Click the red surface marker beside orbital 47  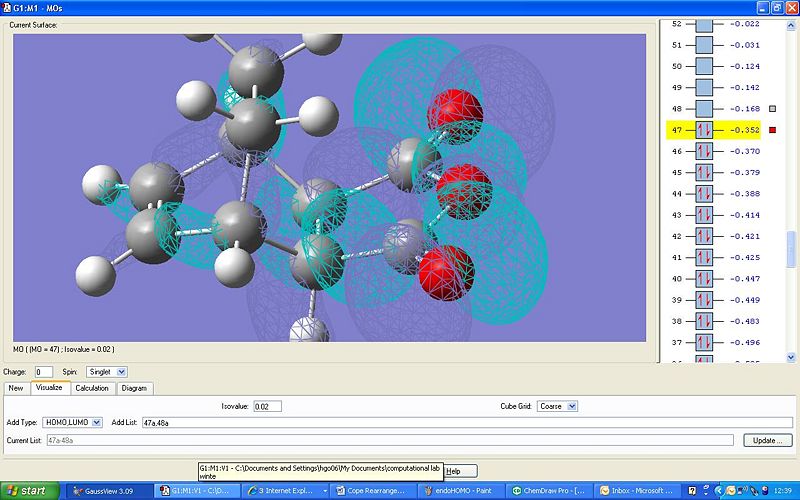772,130
